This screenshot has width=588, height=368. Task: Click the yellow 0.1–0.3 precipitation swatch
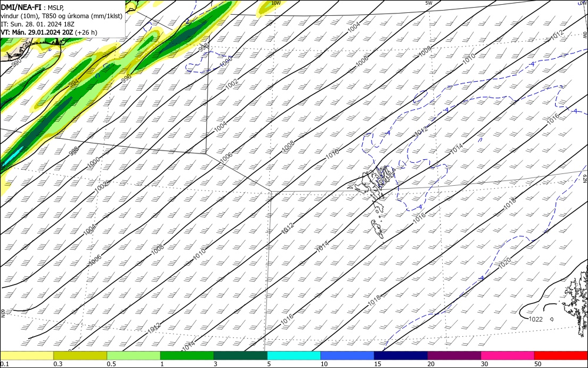(27, 356)
